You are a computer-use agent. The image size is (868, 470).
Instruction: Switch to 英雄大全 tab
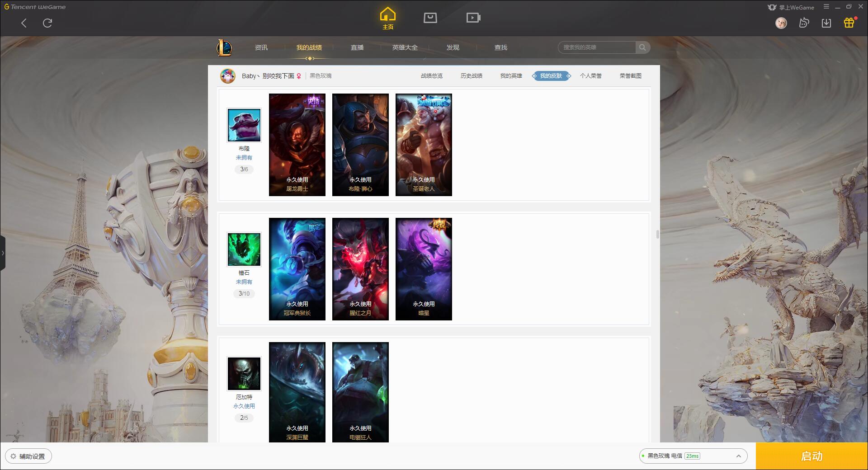coord(405,47)
